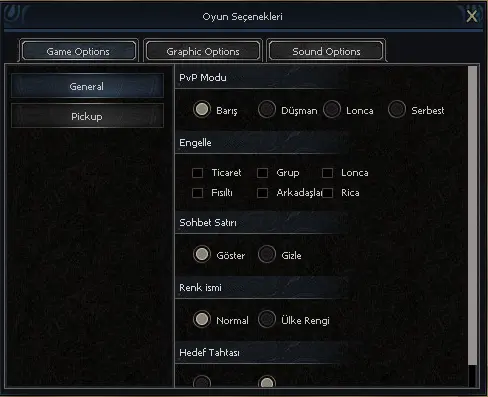Select Normal name color
This screenshot has height=397, width=488.
tap(202, 319)
